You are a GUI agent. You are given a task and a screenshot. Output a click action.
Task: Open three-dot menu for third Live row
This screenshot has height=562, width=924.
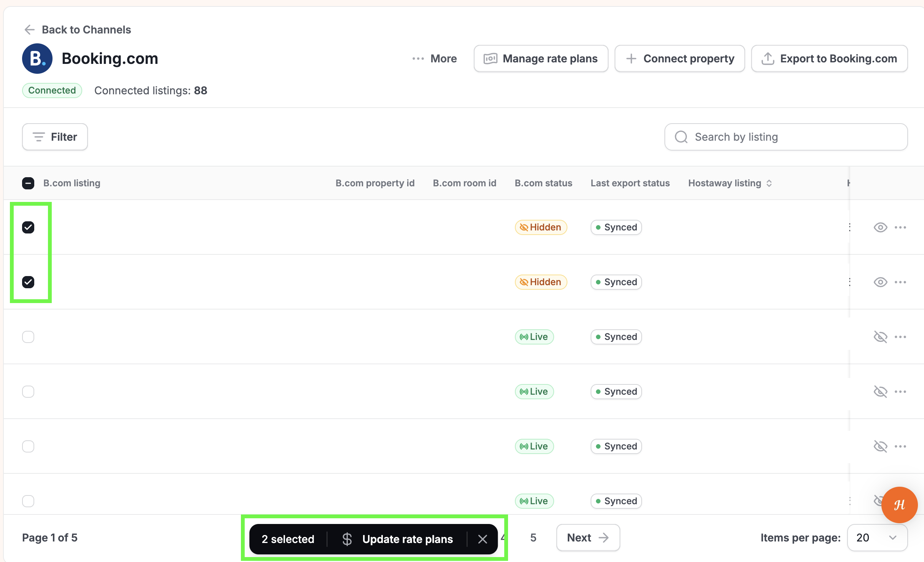coord(900,446)
